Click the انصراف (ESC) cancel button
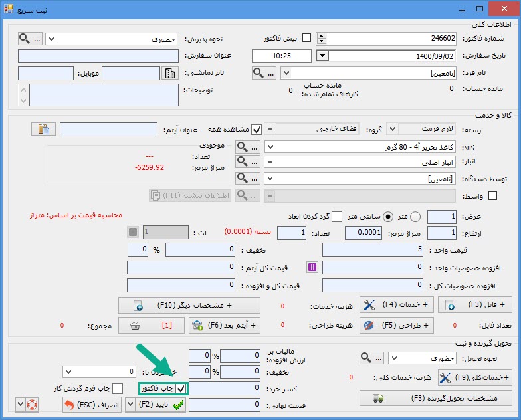This screenshot has width=521, height=420. coord(88,404)
